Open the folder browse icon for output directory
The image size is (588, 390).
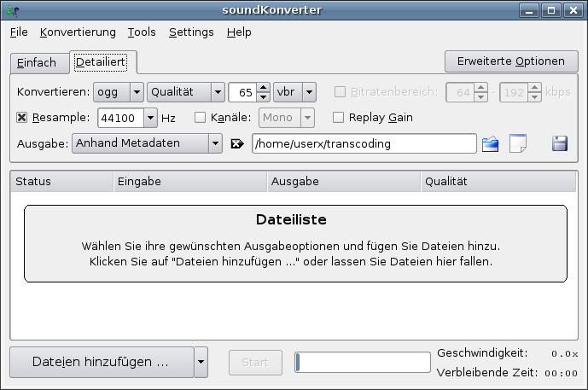tap(490, 143)
